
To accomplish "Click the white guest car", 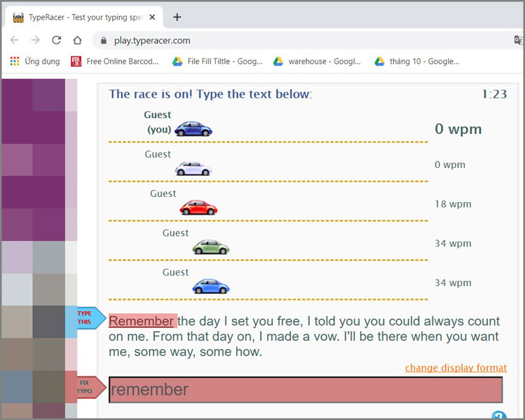I will (193, 169).
